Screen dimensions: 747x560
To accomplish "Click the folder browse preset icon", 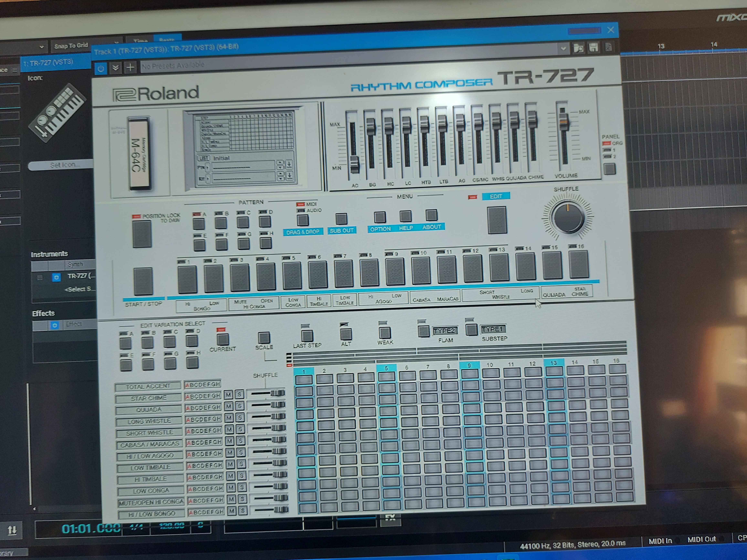I will [578, 48].
